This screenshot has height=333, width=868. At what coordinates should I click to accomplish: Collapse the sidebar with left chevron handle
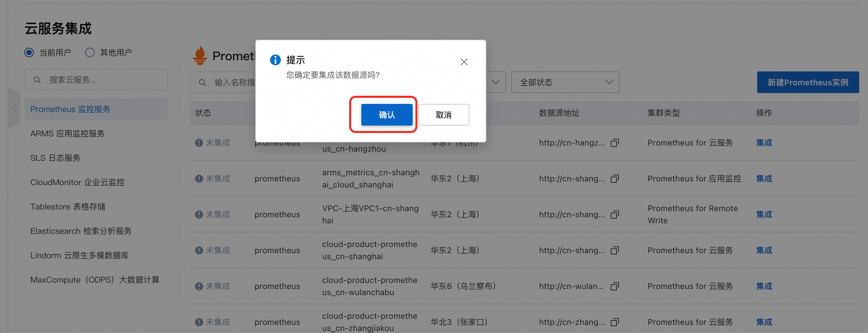pyautogui.click(x=14, y=109)
